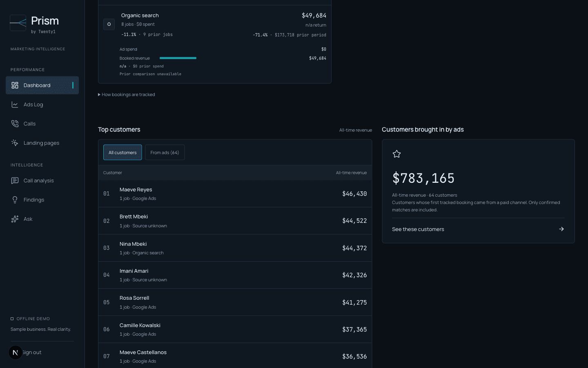Click the rank number 04
The image size is (588, 368).
click(107, 275)
